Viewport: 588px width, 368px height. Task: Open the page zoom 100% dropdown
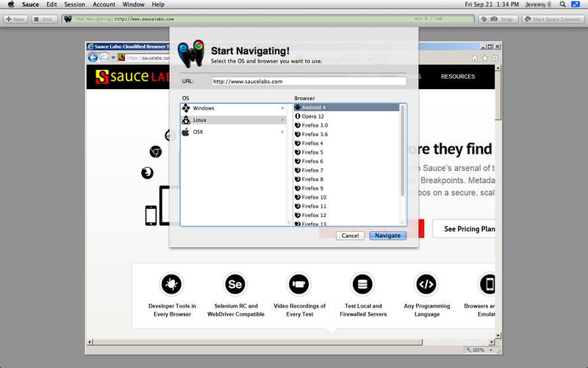476,350
